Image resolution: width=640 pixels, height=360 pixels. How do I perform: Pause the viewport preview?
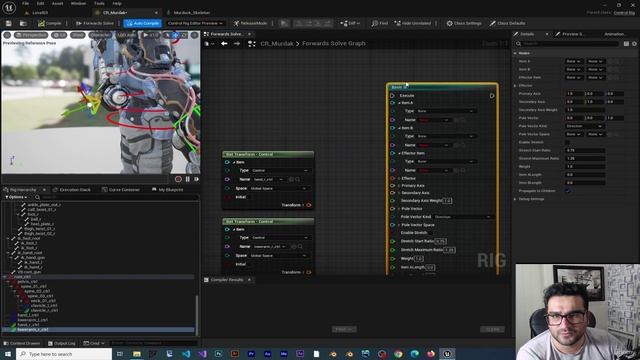pyautogui.click(x=188, y=179)
